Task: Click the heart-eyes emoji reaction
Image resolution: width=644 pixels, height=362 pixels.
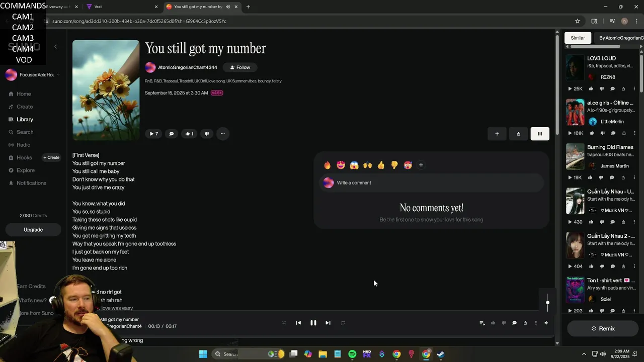Action: click(x=341, y=165)
